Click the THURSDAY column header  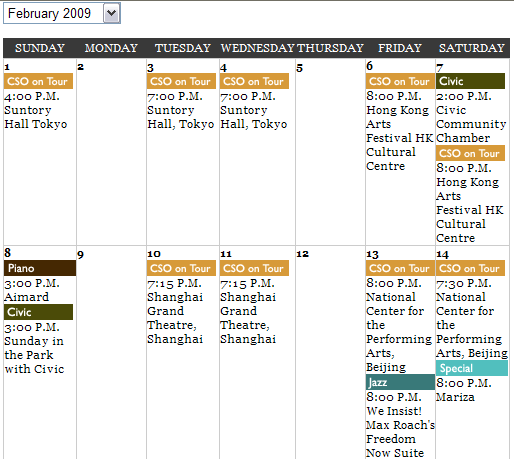click(330, 48)
